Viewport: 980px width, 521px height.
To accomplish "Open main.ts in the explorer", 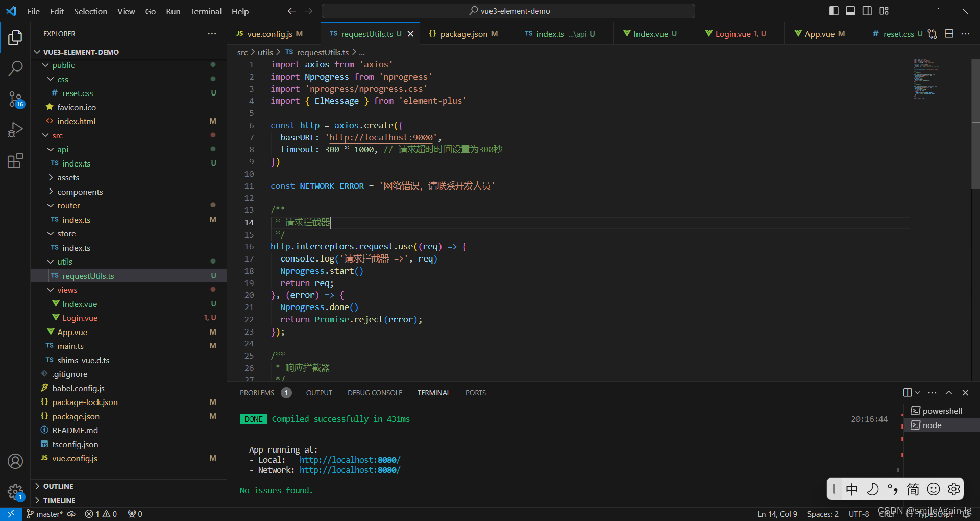I will [70, 346].
